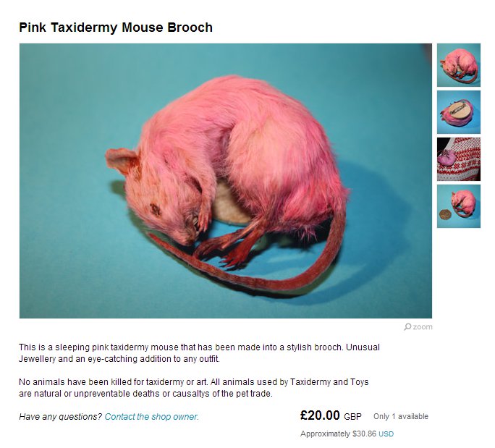Click the Pink Taxidermy Mouse Brooch title
Viewport: 495px width, 448px height.
coord(116,28)
